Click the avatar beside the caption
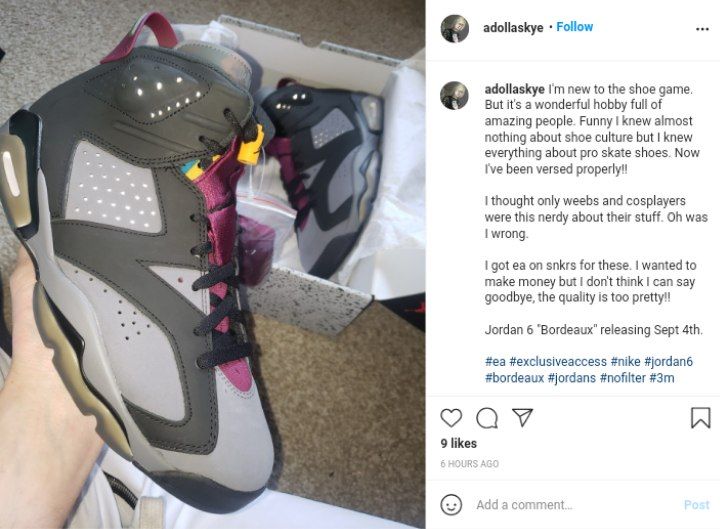The height and width of the screenshot is (529, 720). 455,96
